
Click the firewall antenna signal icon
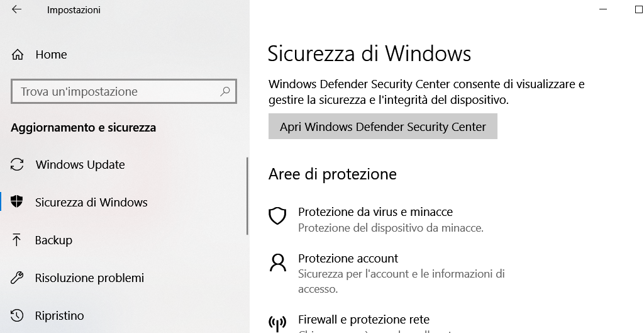(x=277, y=324)
